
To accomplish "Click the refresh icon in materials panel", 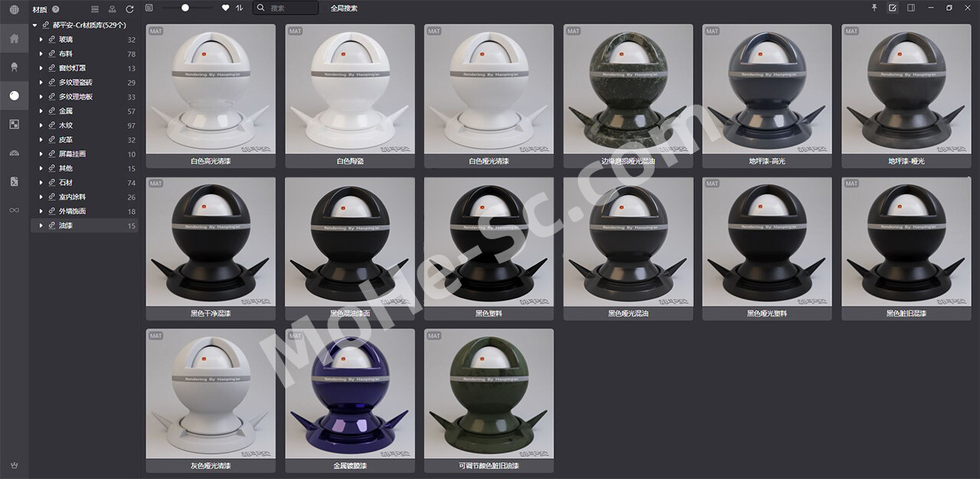I will coord(129,9).
